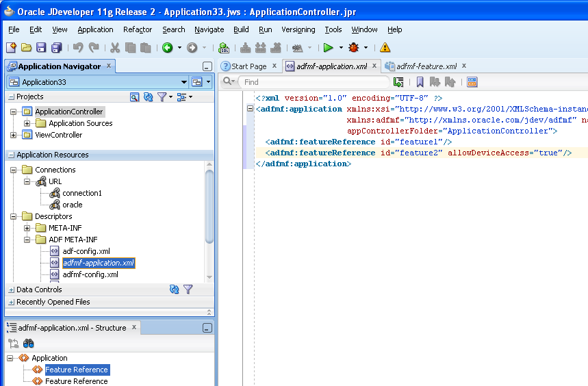Minimize the Structure panel
Screen dimensions: 588x386
(207, 328)
